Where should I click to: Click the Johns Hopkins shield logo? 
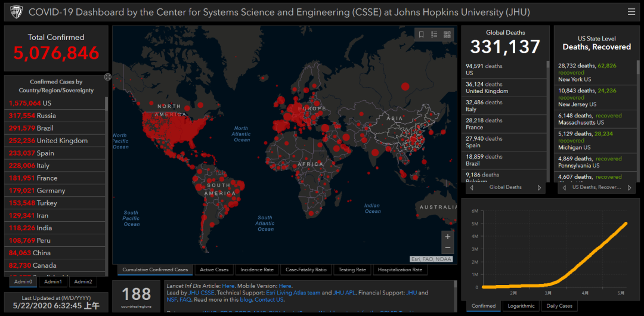[x=16, y=12]
